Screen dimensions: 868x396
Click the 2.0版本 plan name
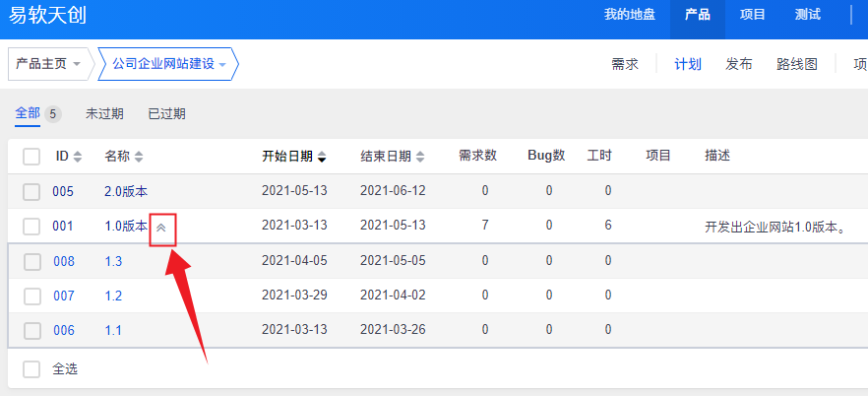click(x=126, y=191)
